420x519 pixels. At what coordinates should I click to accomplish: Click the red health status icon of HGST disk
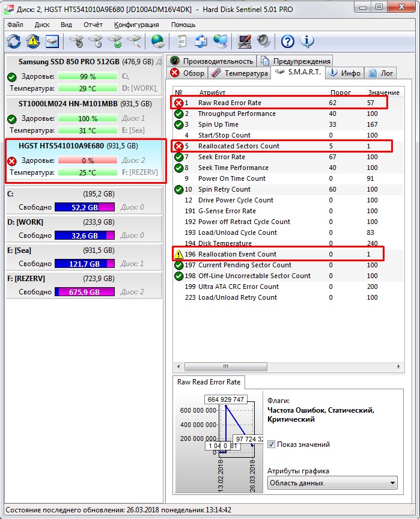(x=12, y=161)
